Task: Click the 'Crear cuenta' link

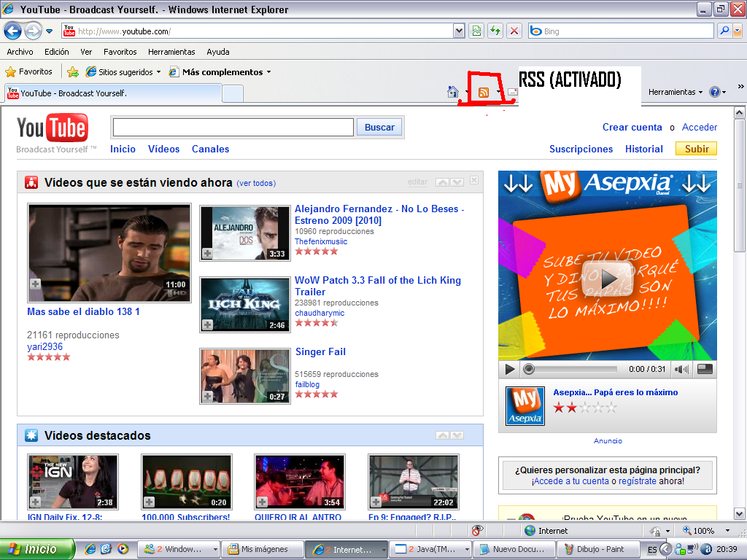Action: click(632, 127)
